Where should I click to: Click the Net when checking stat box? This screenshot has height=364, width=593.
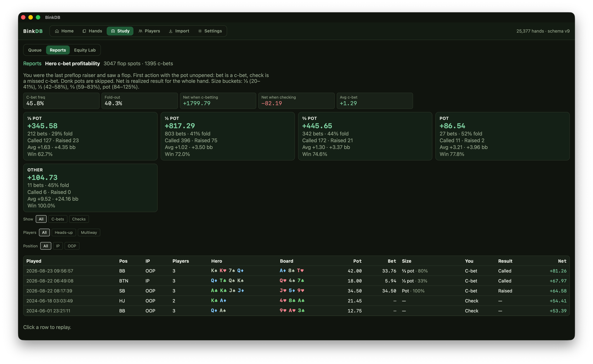click(296, 101)
